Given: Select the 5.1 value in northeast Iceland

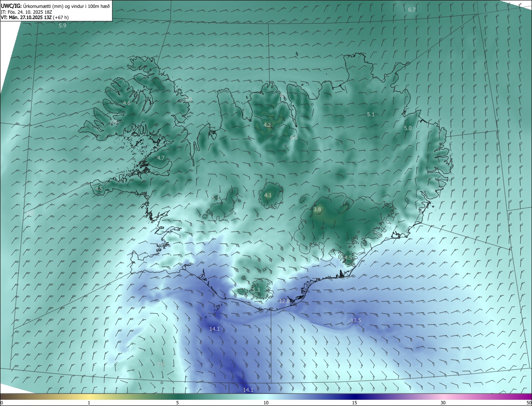Looking at the screenshot, I should click(x=371, y=114).
